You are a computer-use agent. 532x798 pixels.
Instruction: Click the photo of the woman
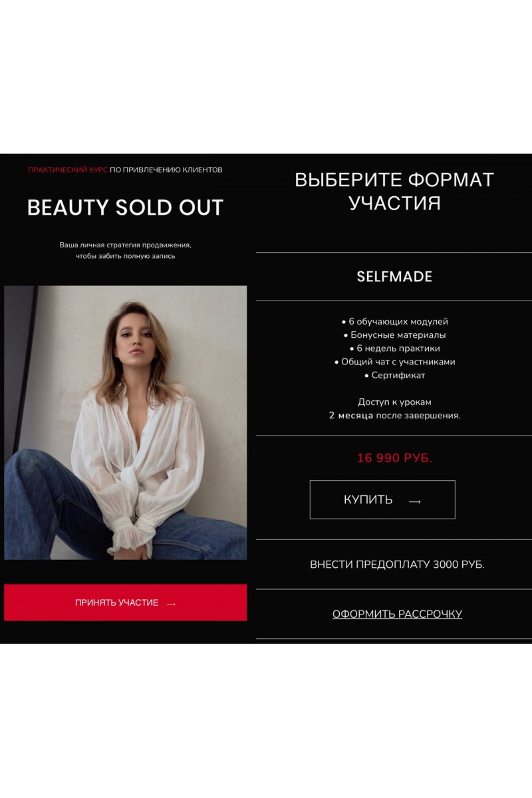[x=126, y=422]
